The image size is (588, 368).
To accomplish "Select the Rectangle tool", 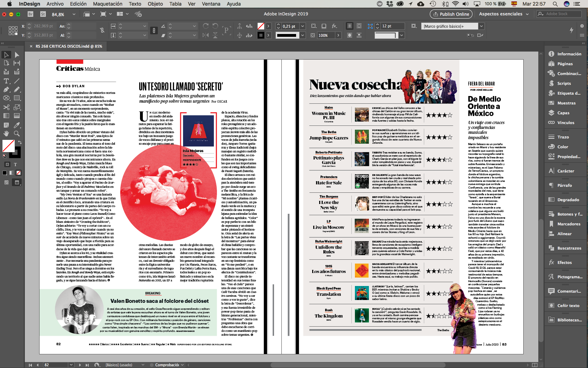I will (x=17, y=98).
